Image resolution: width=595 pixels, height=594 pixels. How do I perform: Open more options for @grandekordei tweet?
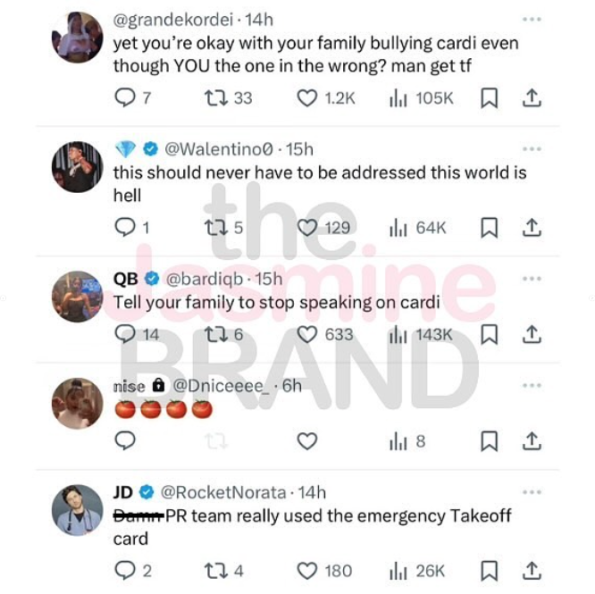point(532,19)
